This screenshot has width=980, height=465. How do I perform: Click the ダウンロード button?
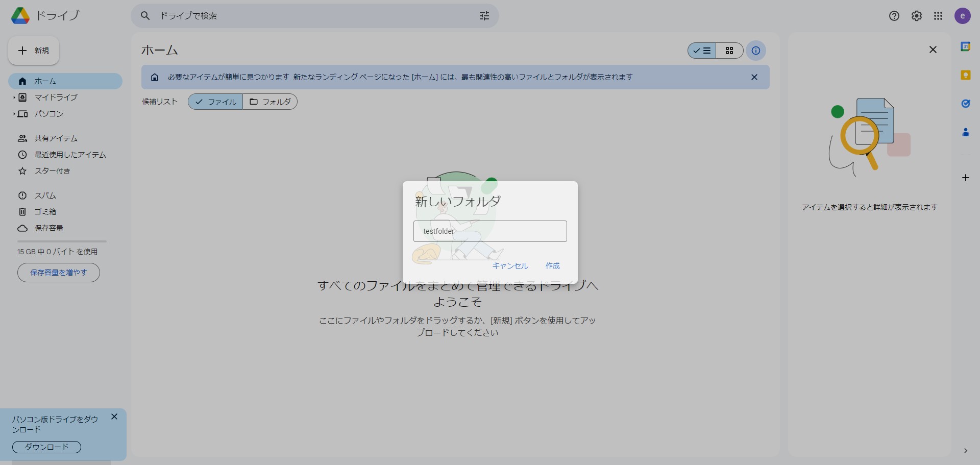point(46,447)
